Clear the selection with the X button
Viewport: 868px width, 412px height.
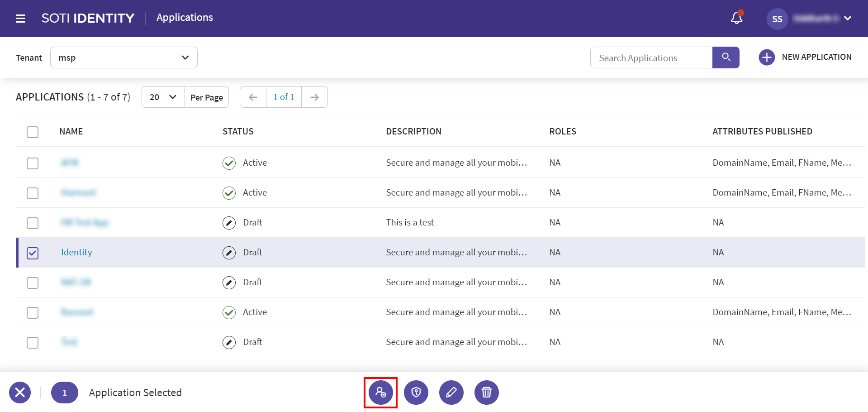click(20, 392)
